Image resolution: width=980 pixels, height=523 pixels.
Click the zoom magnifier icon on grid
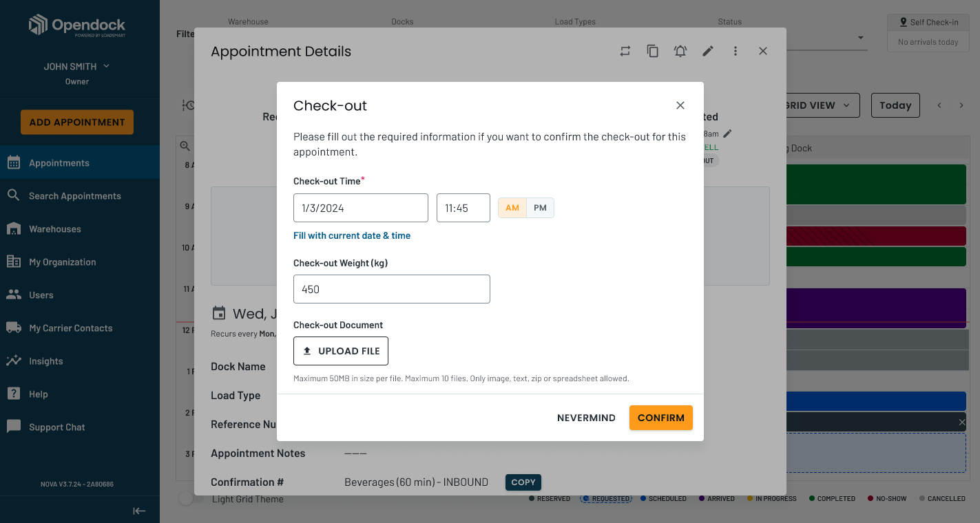click(185, 146)
